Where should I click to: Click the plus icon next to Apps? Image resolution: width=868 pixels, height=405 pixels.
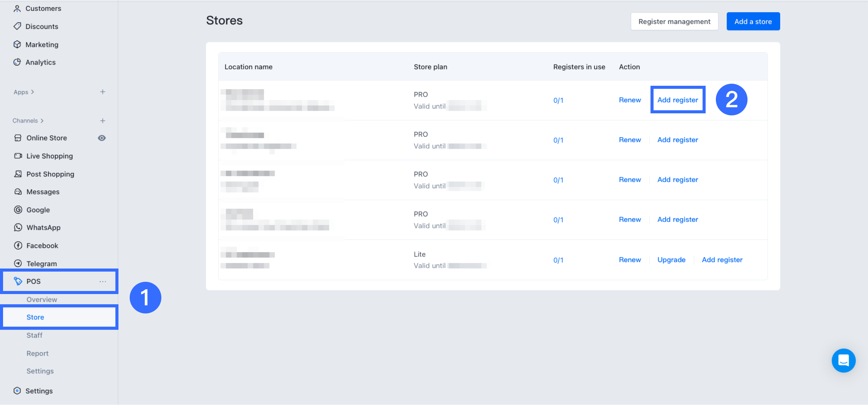pos(102,92)
